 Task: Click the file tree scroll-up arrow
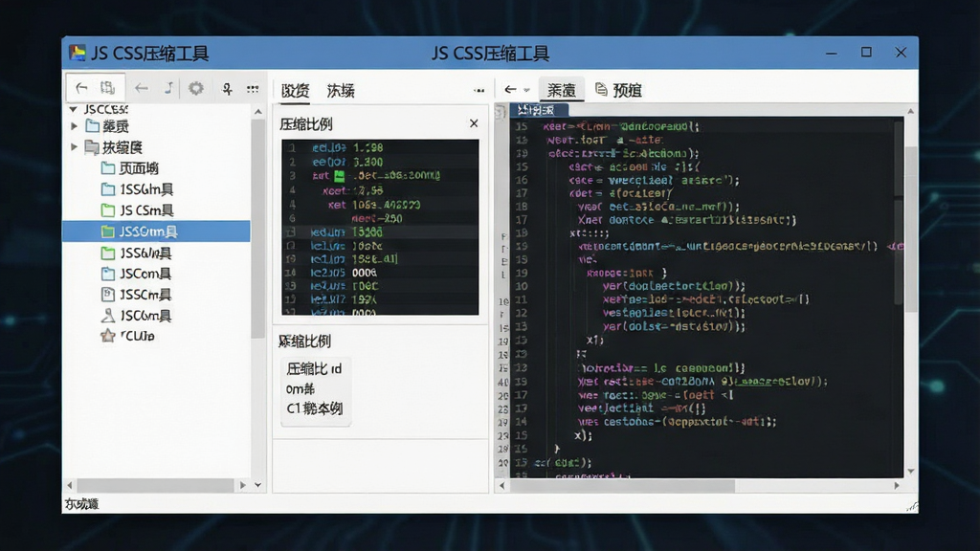(x=258, y=111)
